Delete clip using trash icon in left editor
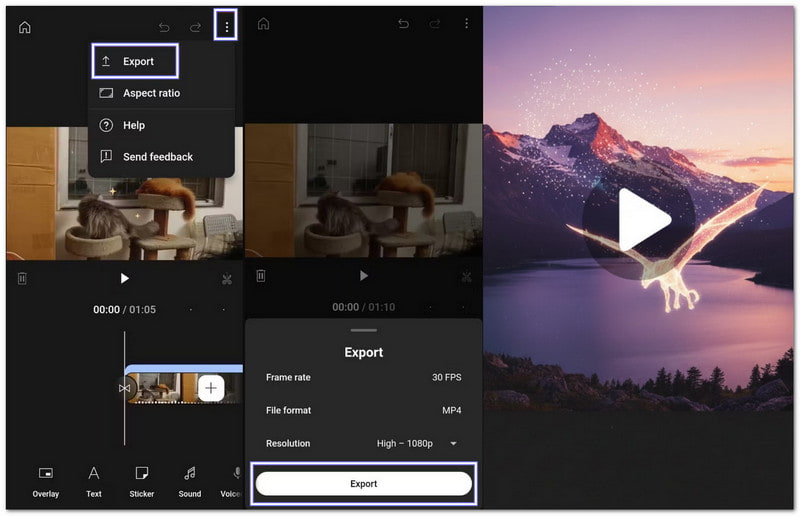 [x=22, y=279]
